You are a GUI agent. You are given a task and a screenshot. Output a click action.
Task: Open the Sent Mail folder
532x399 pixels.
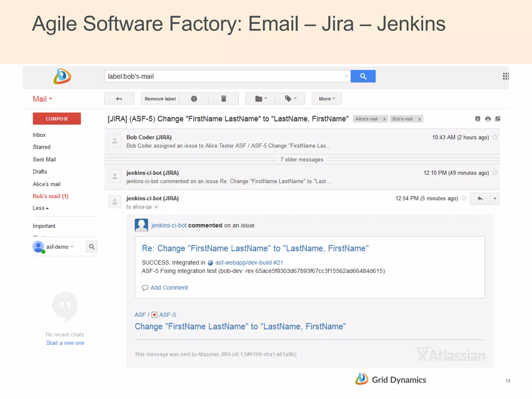(x=44, y=159)
